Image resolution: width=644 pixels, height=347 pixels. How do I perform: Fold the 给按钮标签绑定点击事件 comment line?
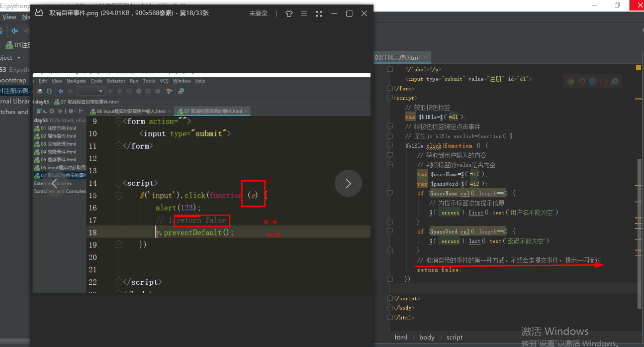(x=390, y=127)
